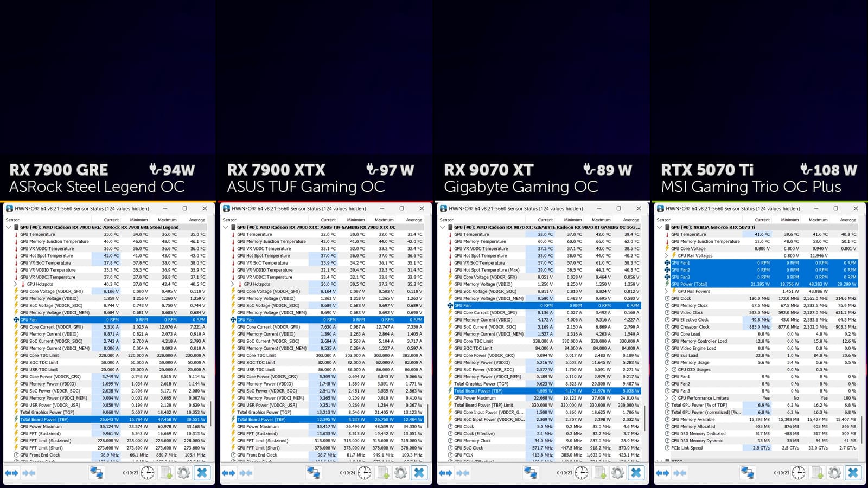Expand GPU Rail Voltages in RTX 5070 Ti window
The image size is (868, 488).
tap(666, 255)
